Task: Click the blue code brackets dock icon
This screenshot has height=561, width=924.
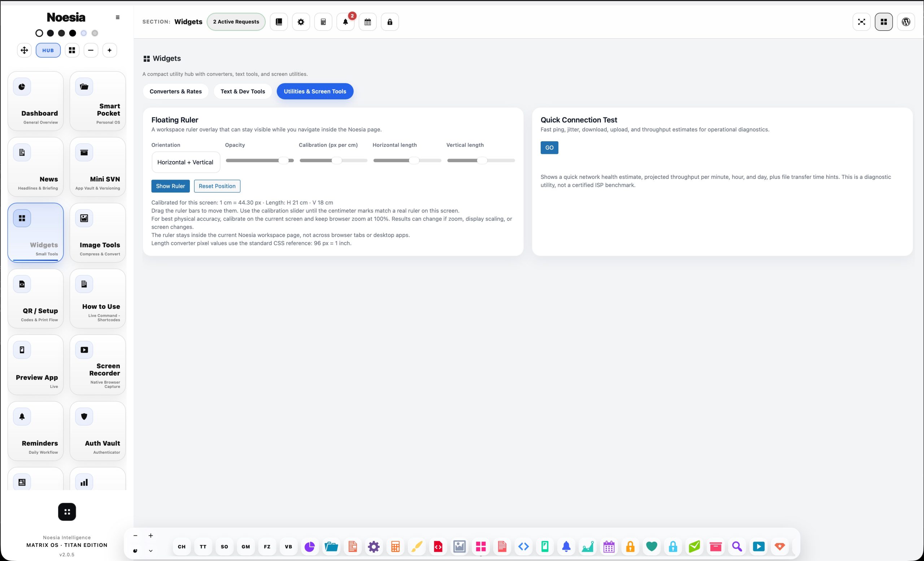Action: click(x=523, y=547)
